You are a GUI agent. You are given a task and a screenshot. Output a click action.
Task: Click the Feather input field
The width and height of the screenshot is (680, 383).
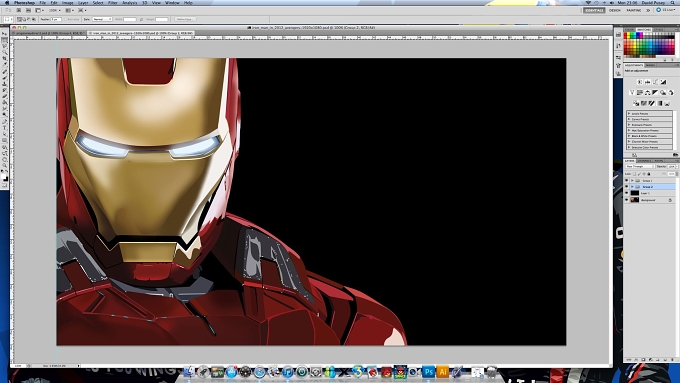[x=56, y=19]
